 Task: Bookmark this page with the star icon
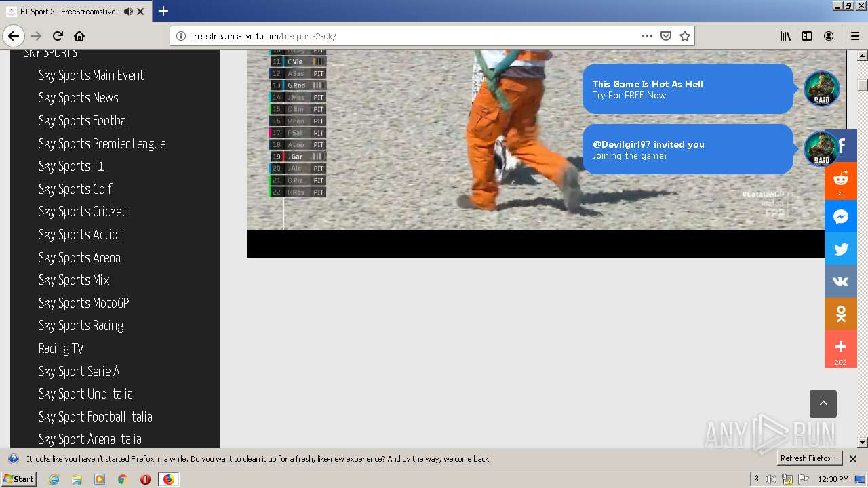pos(685,36)
